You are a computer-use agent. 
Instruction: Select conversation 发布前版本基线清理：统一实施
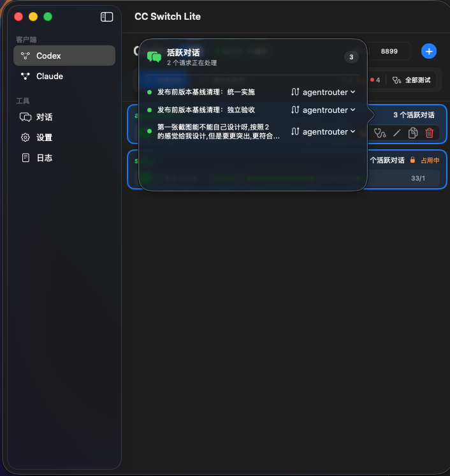(x=206, y=92)
